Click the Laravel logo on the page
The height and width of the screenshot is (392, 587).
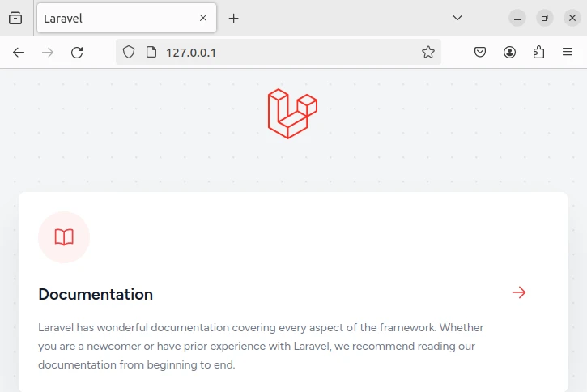[x=292, y=113]
